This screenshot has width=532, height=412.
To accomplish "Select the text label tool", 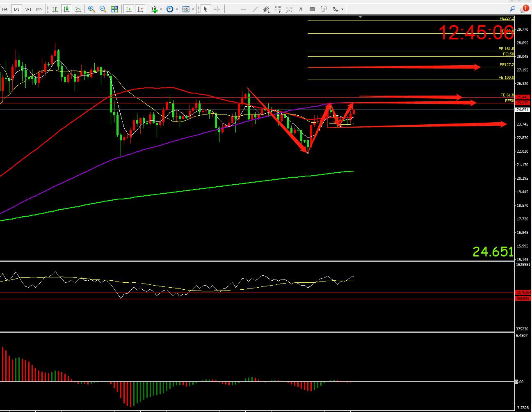I will (x=301, y=9).
